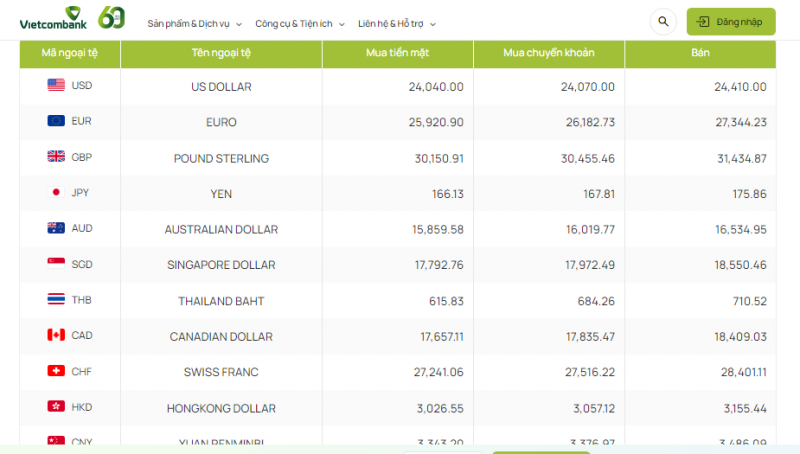Select the US DOLLAR currency name
This screenshot has width=800, height=454.
[x=221, y=87]
